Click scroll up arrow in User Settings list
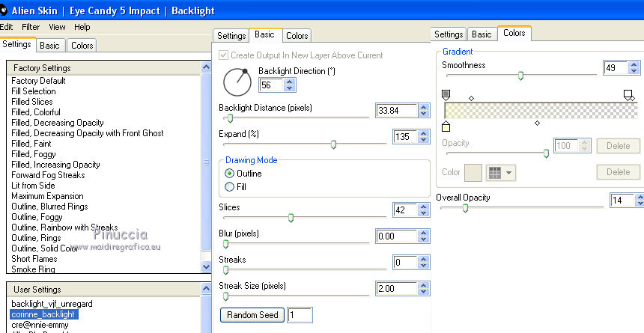 (x=206, y=289)
